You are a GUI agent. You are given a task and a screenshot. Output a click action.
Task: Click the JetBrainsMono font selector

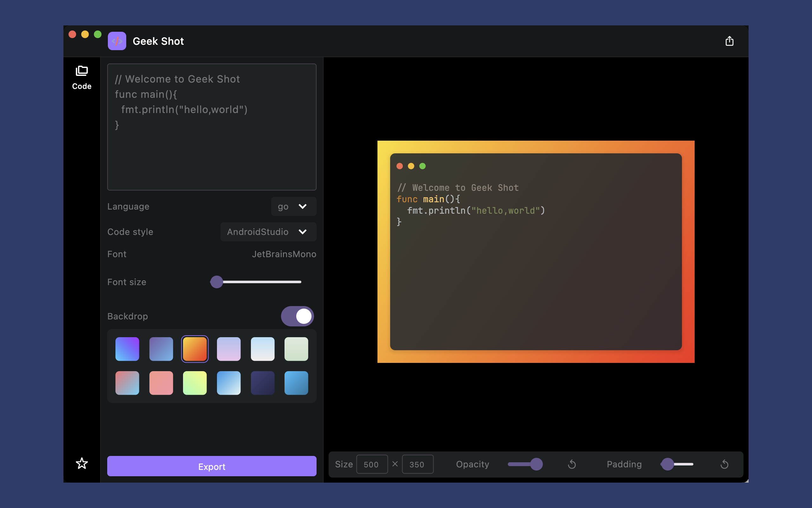click(x=284, y=254)
